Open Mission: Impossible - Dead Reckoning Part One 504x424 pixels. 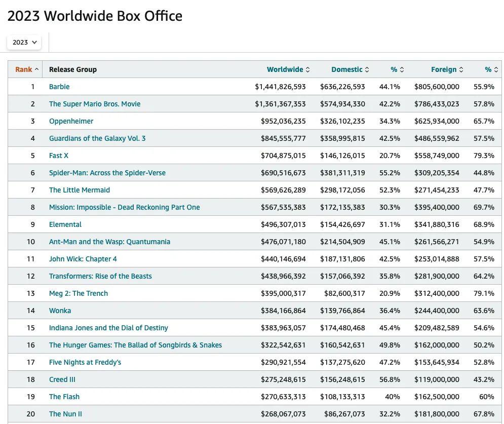[x=124, y=207]
